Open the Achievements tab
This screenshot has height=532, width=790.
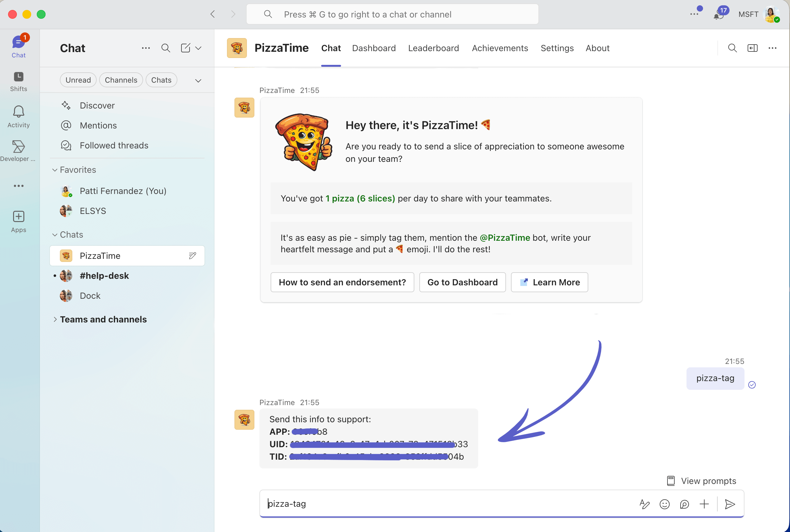[x=500, y=48]
